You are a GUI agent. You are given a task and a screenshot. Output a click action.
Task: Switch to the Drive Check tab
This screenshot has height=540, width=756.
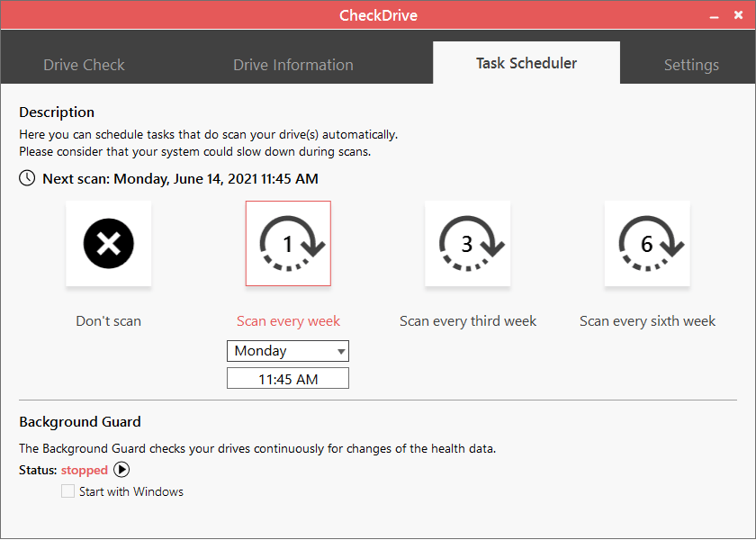[84, 65]
